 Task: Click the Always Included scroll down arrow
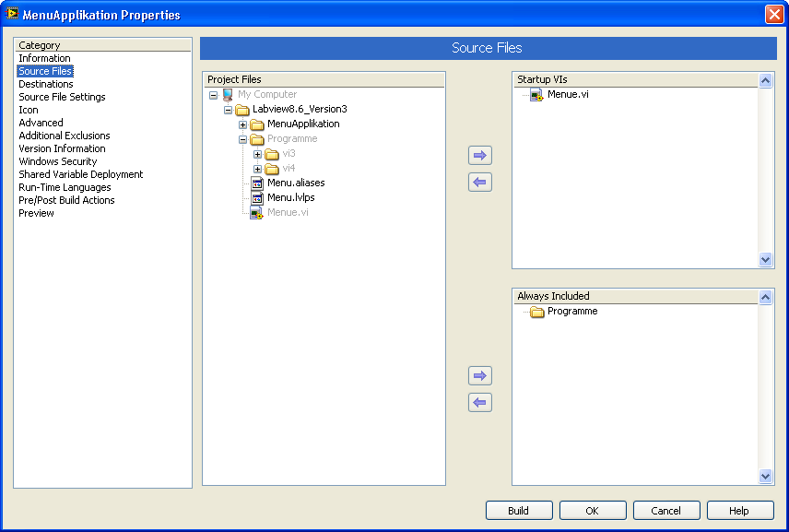(x=765, y=476)
